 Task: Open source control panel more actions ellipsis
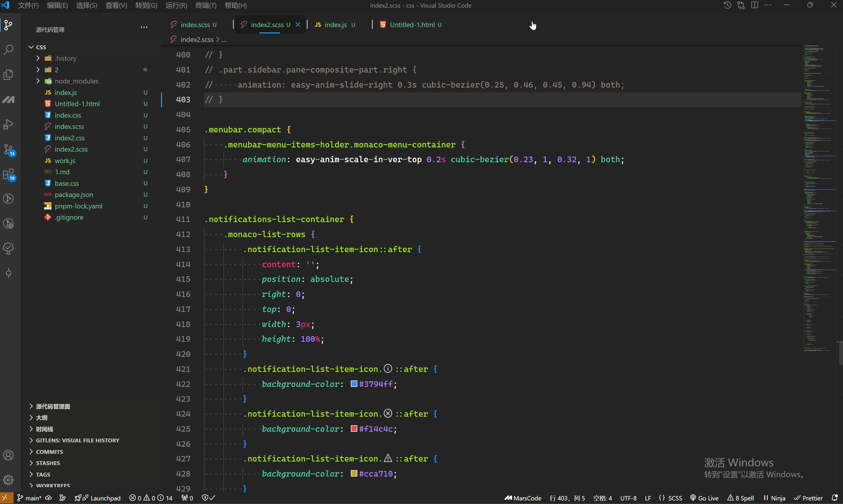pos(144,27)
